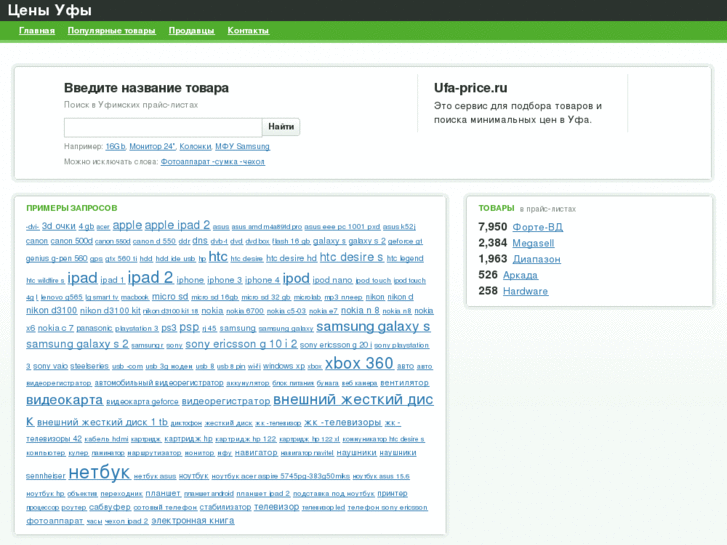Try the Монитор 24" example link
The image size is (727, 545).
(x=152, y=147)
